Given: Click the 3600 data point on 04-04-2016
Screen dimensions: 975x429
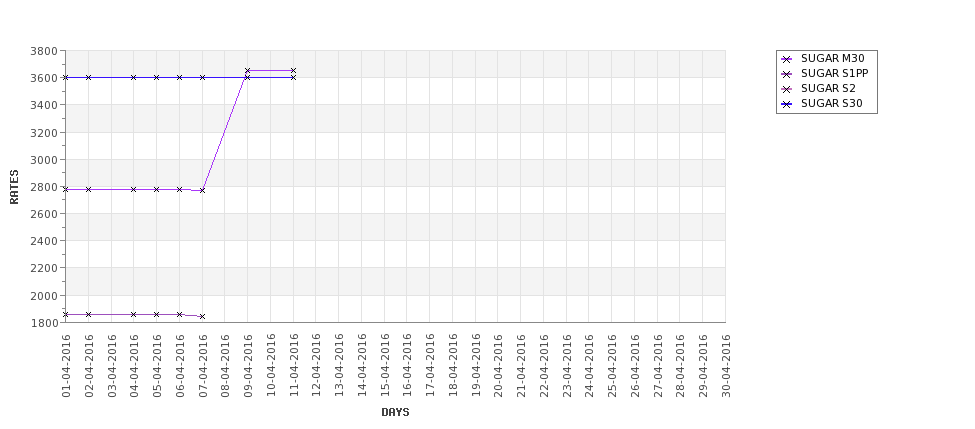Looking at the screenshot, I should coord(134,77).
